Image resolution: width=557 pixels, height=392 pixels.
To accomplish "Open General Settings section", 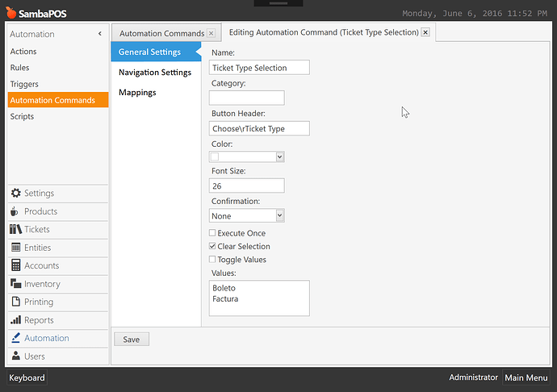I will coord(156,52).
